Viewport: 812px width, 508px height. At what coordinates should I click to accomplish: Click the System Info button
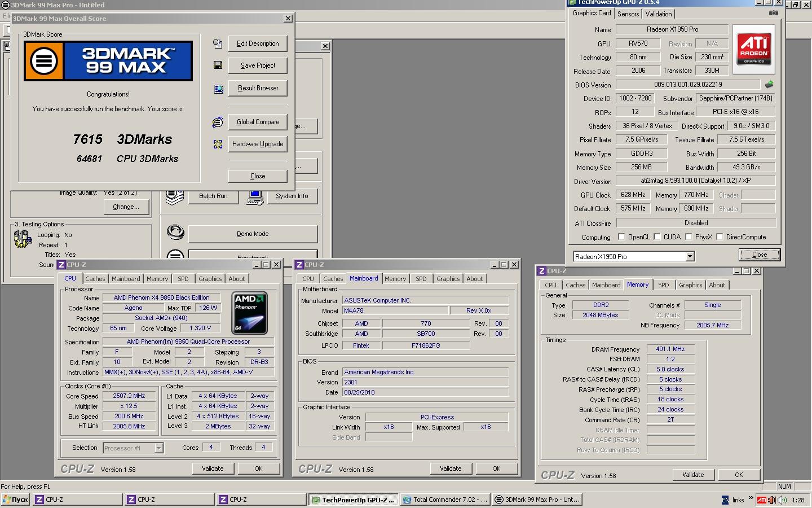(292, 196)
